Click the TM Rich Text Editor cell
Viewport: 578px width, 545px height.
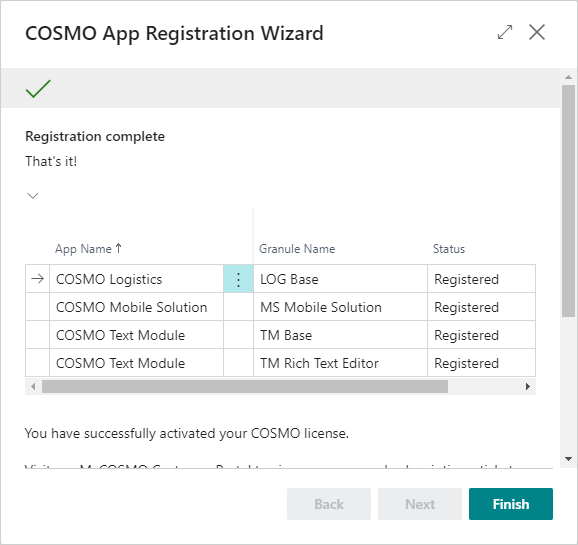click(x=341, y=363)
